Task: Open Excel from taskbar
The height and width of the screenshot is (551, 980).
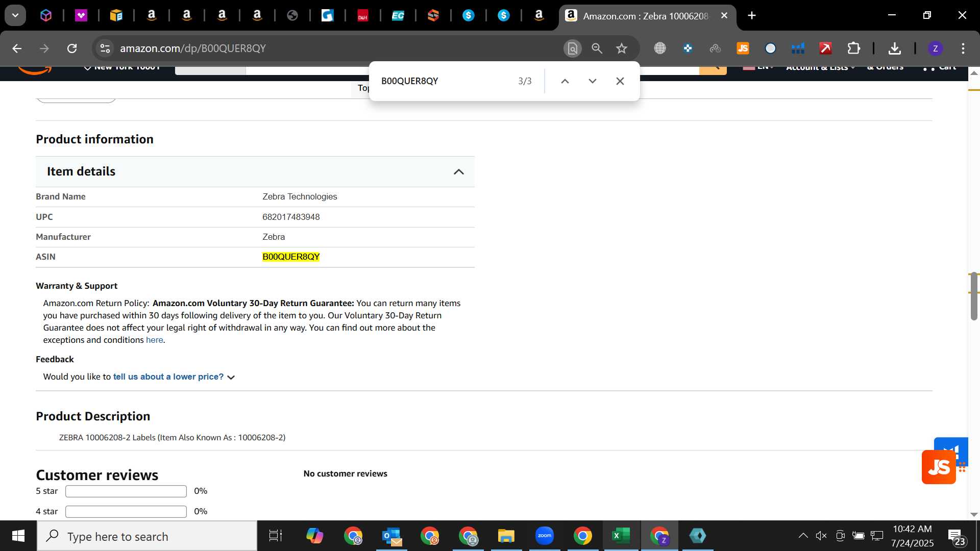Action: (621, 536)
